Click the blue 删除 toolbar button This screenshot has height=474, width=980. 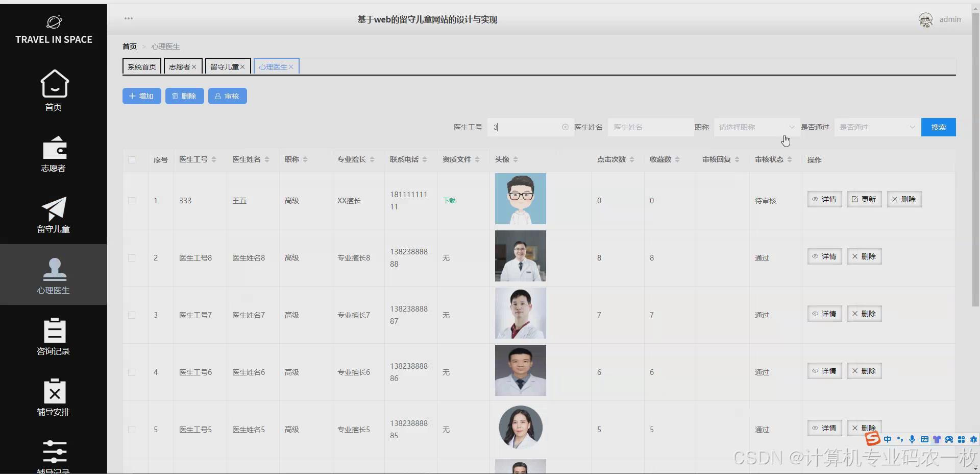click(184, 96)
